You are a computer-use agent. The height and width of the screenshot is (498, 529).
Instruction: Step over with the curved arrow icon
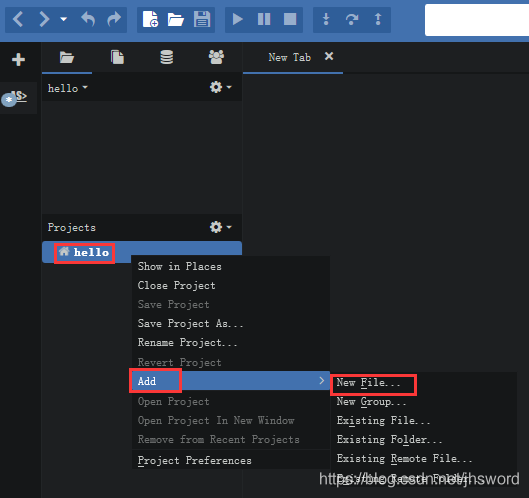[352, 19]
